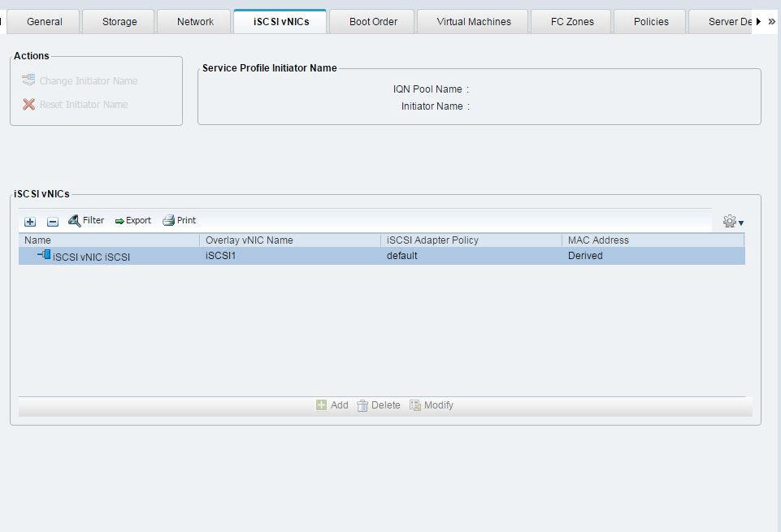781x532 pixels.
Task: Click the iSCSI vNIC adapter icon in the row
Action: [x=45, y=255]
